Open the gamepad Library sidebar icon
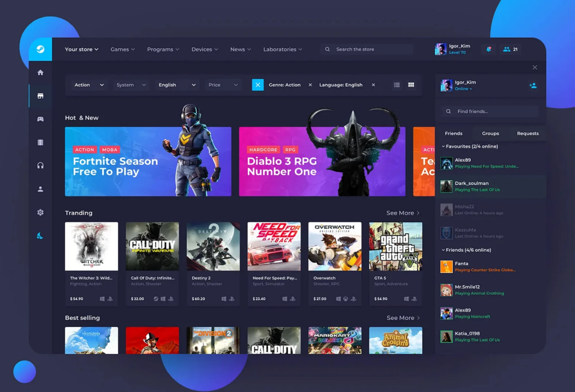 [40, 119]
